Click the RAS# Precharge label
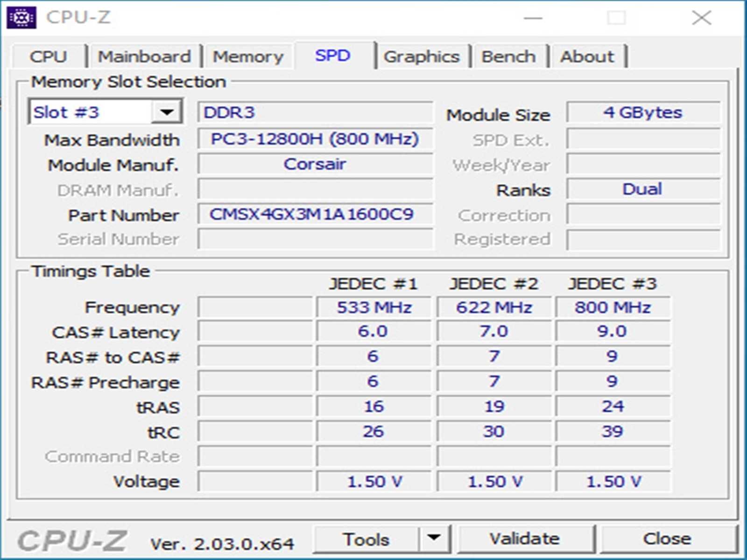The image size is (747, 560). 105,383
